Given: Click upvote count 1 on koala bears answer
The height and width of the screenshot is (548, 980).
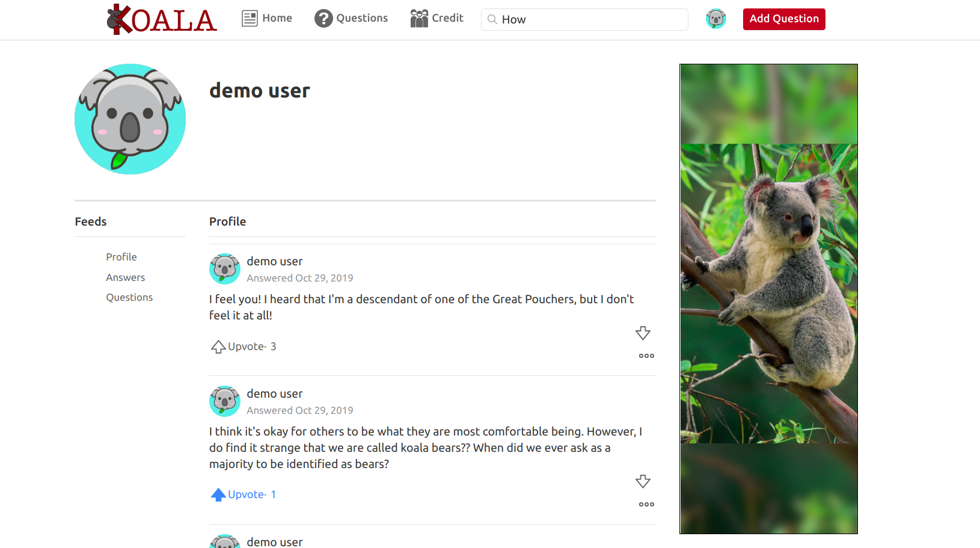Looking at the screenshot, I should (x=273, y=494).
